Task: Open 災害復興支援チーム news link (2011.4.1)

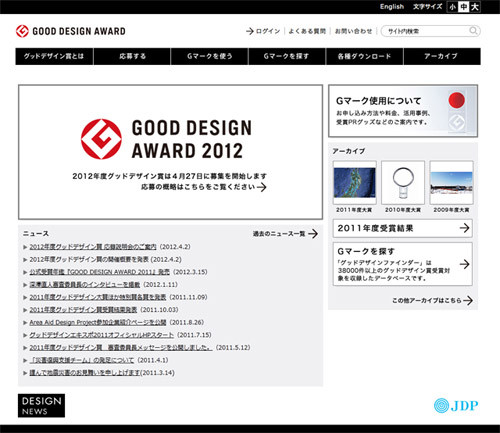Action: click(x=82, y=360)
